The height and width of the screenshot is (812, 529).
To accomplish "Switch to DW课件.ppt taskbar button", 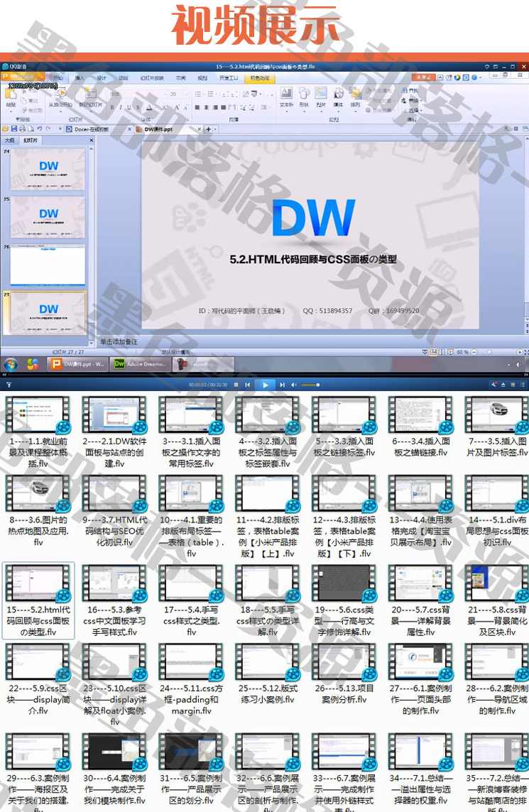I will pos(77,365).
